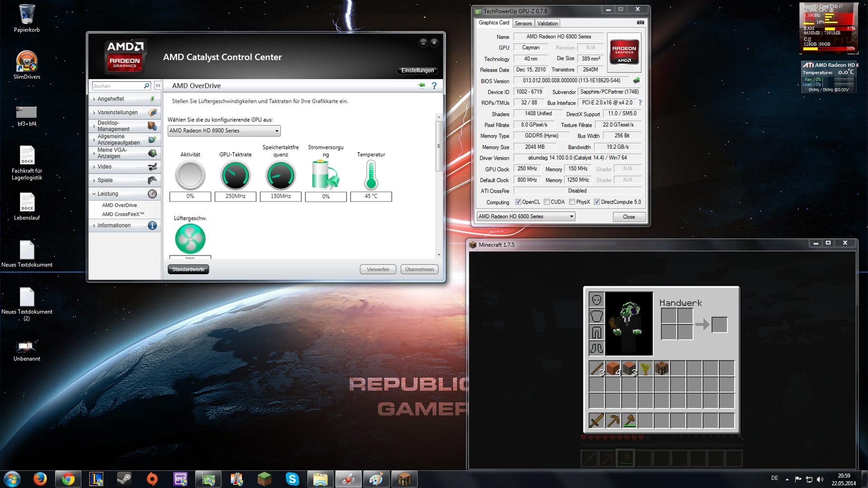Click the Speichertaktfrequenz gauge icon
Screen dimensions: 868x488
(x=280, y=175)
